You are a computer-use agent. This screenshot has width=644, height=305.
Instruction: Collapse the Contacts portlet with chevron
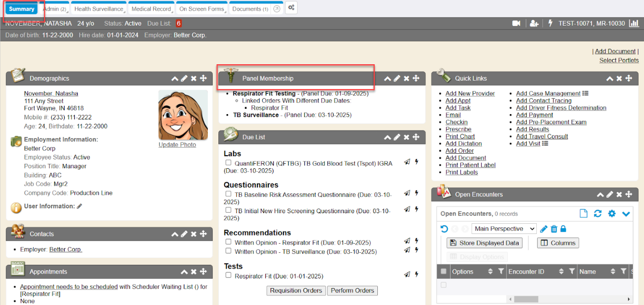pos(174,234)
